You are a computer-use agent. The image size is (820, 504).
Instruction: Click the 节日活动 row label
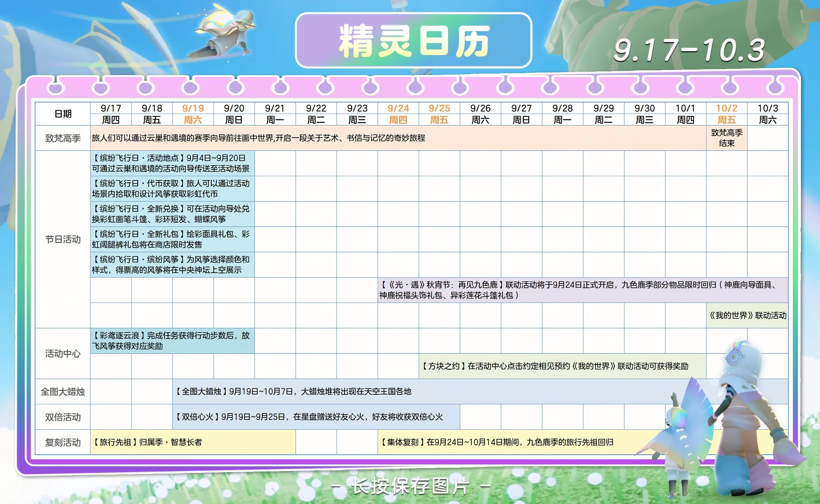tap(63, 239)
